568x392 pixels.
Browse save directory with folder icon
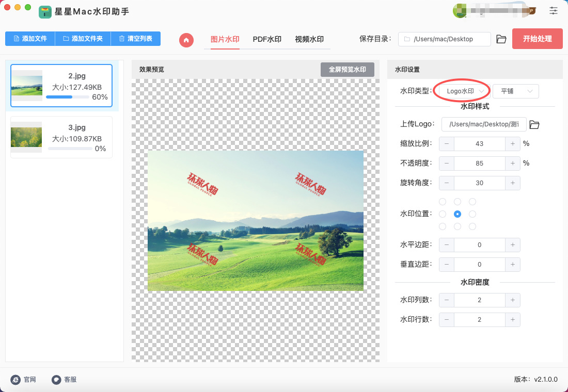[501, 39]
